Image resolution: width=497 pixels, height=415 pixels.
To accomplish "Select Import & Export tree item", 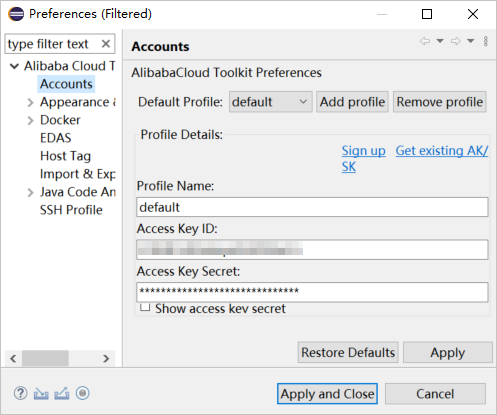I will tap(78, 174).
